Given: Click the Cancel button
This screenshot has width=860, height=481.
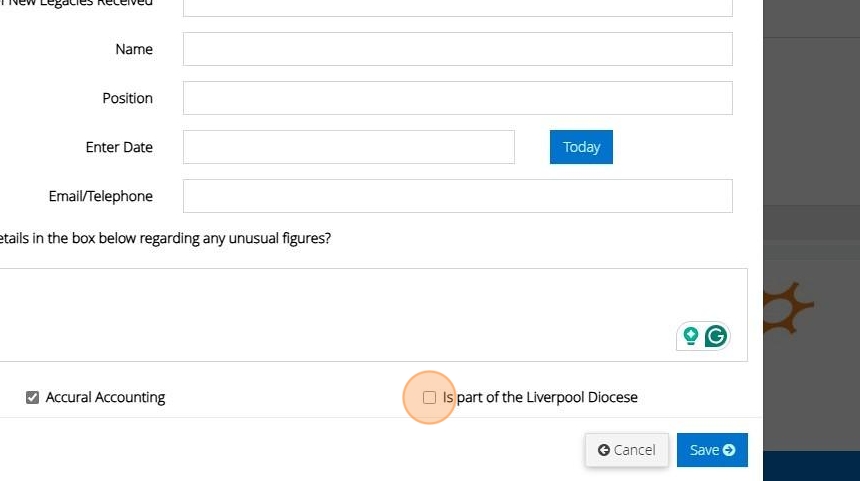Looking at the screenshot, I should (626, 450).
